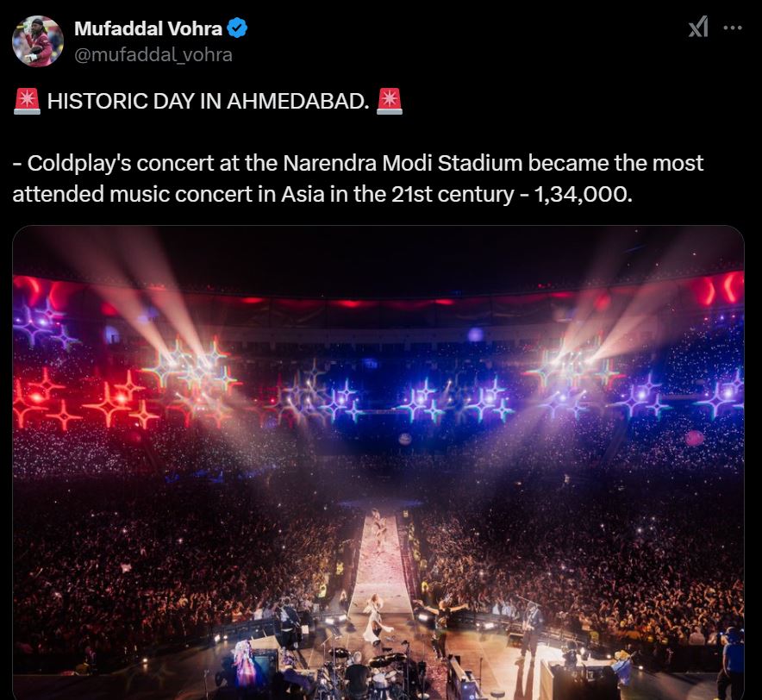Click the performer in white on the runway
Screen dimensions: 762x700
(x=377, y=619)
